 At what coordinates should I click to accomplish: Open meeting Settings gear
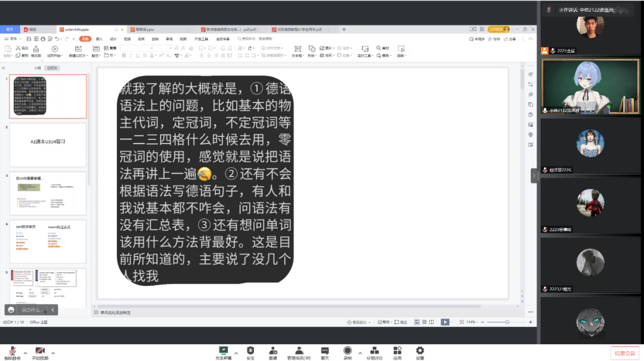point(420,350)
